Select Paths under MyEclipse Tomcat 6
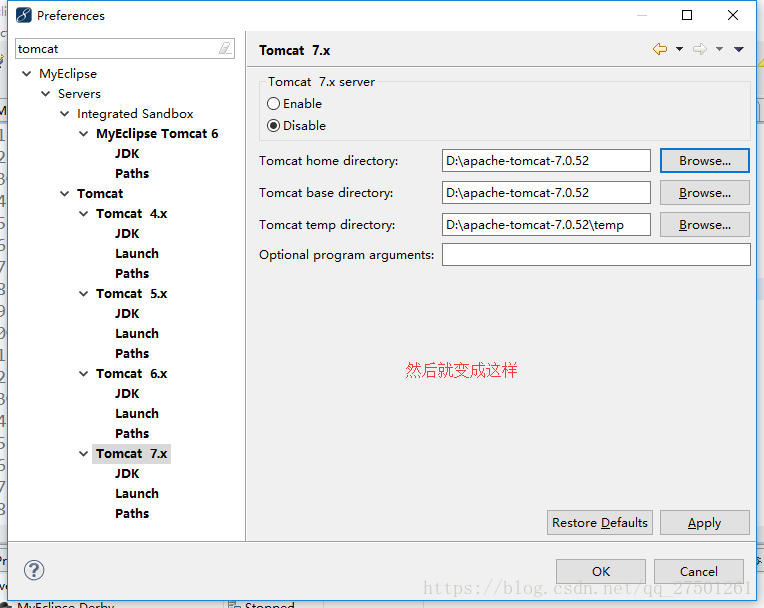Viewport: 764px width, 608px height. [132, 173]
